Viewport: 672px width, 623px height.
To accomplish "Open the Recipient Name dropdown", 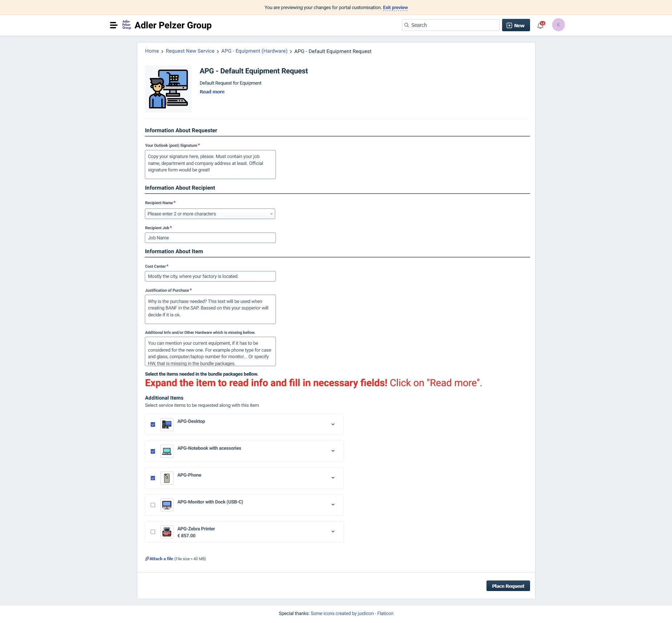I will (x=210, y=214).
